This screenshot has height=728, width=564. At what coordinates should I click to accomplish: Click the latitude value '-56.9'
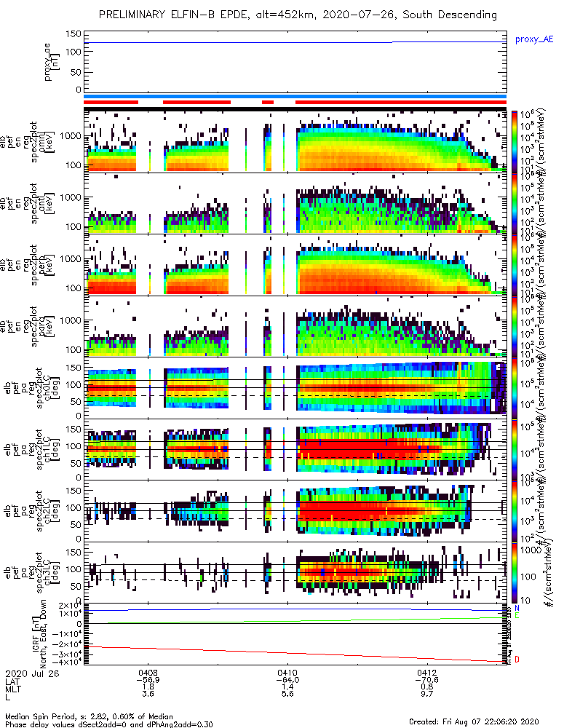pos(148,680)
